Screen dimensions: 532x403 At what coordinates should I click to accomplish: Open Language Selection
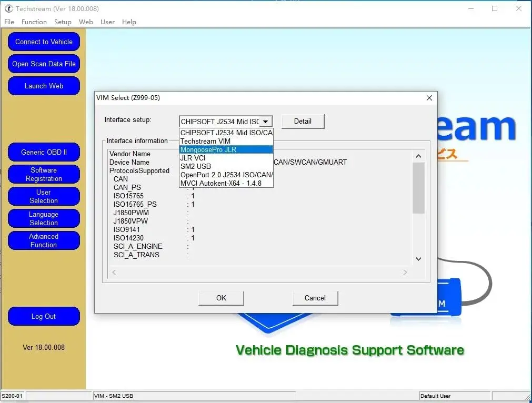(44, 218)
